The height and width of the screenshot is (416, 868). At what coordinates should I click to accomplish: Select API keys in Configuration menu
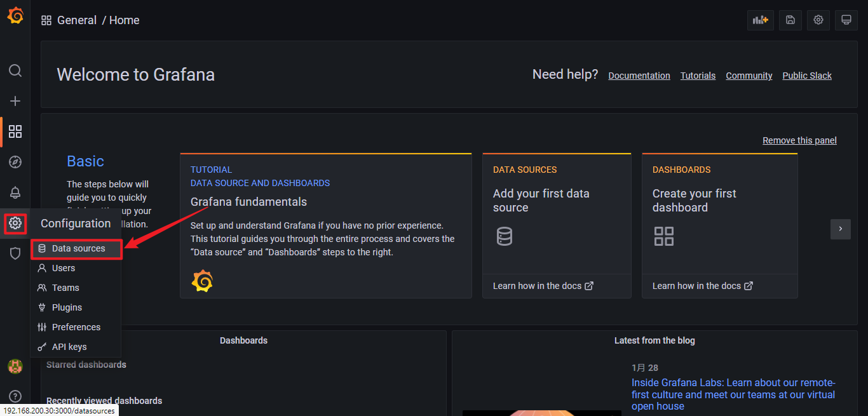[76, 347]
